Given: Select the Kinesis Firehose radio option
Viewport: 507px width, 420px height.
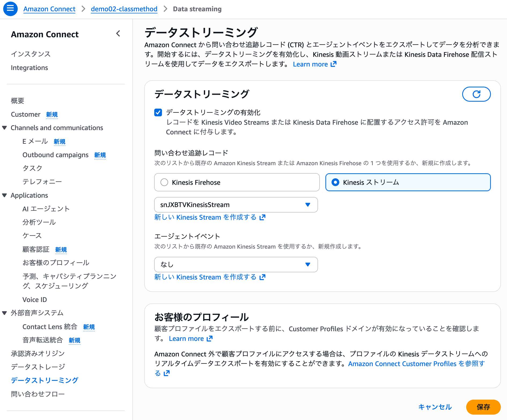Looking at the screenshot, I should tap(237, 182).
